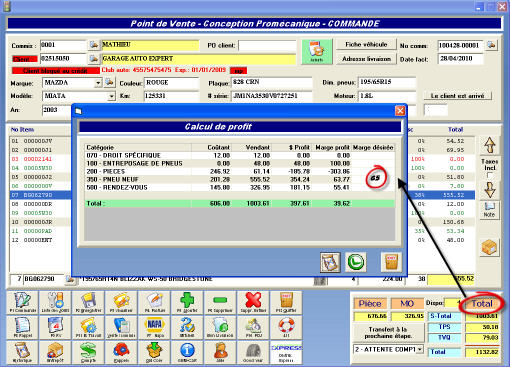The height and width of the screenshot is (367, 510).
Task: Click the red lifebuoy help icon
Action: click(286, 327)
